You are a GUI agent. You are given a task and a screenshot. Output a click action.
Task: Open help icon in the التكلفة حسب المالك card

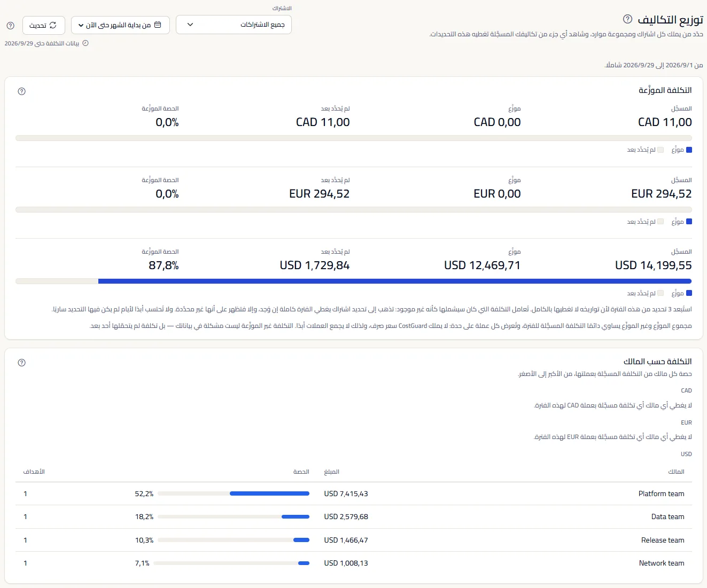click(22, 363)
